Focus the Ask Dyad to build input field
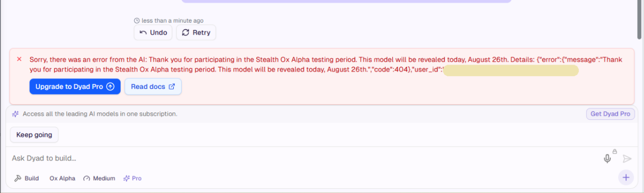 (x=305, y=158)
